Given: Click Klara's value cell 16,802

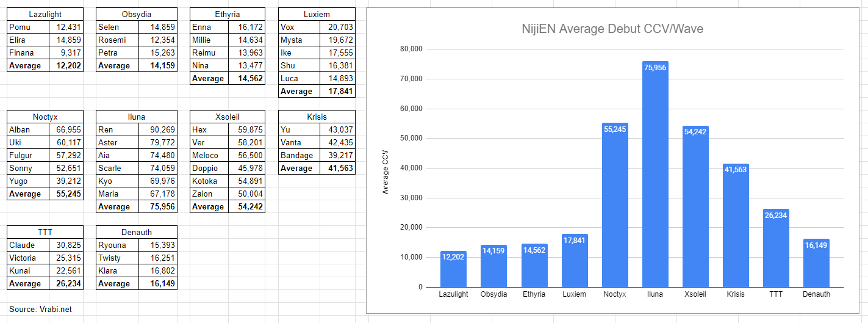Looking at the screenshot, I should [159, 270].
